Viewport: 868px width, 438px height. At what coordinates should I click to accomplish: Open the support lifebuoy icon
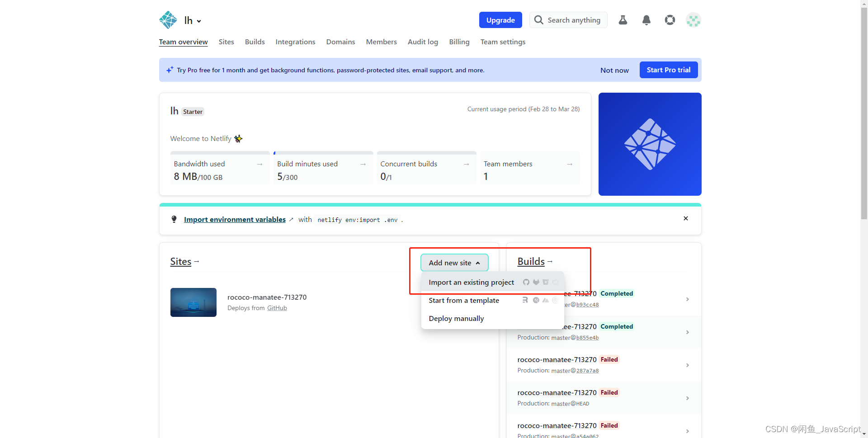(x=670, y=20)
